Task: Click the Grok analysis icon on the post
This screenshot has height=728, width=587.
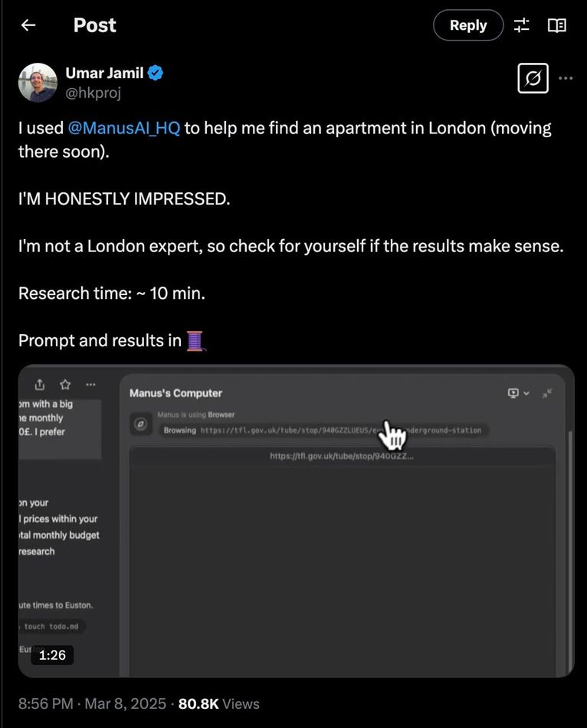Action: (x=533, y=78)
